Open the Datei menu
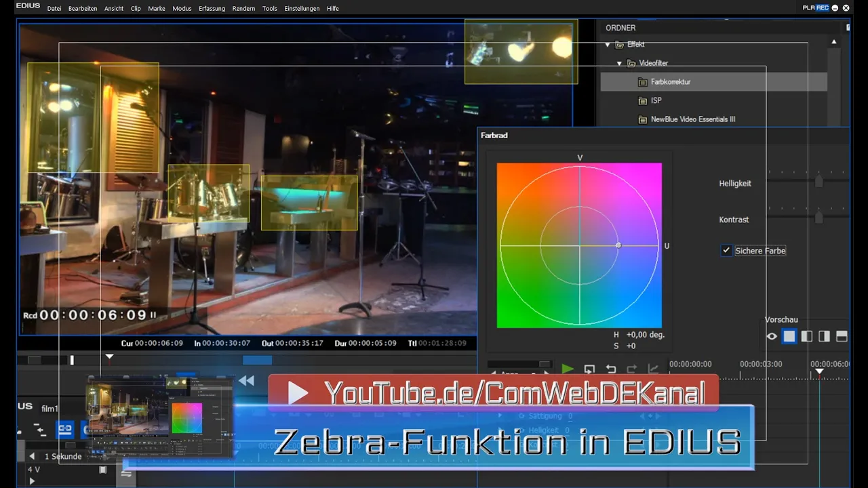The image size is (868, 488). [x=54, y=9]
